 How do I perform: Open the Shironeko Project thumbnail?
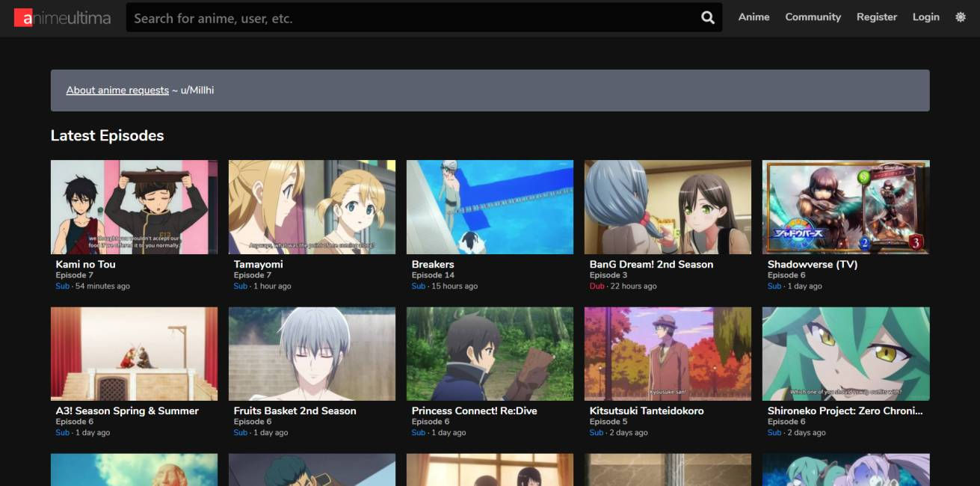click(x=846, y=354)
